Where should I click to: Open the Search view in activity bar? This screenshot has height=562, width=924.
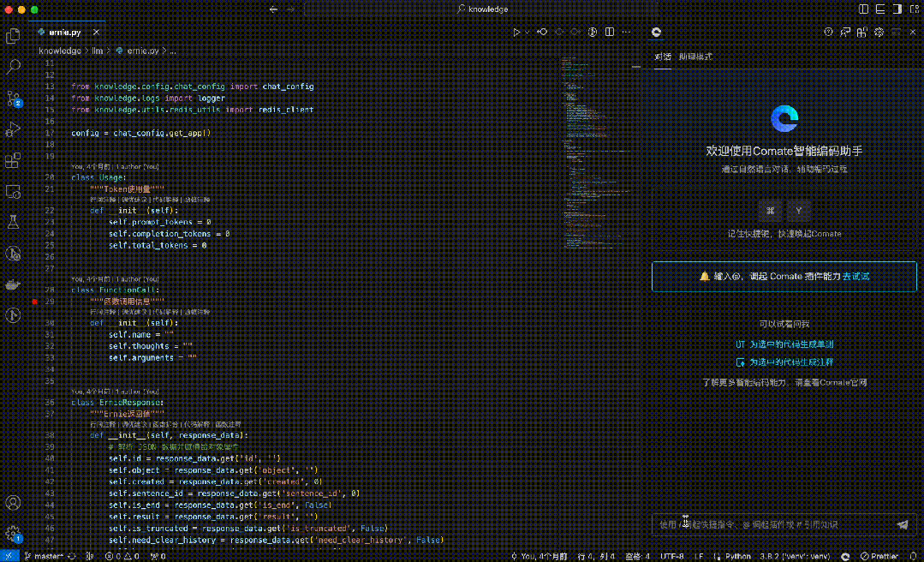pyautogui.click(x=13, y=66)
